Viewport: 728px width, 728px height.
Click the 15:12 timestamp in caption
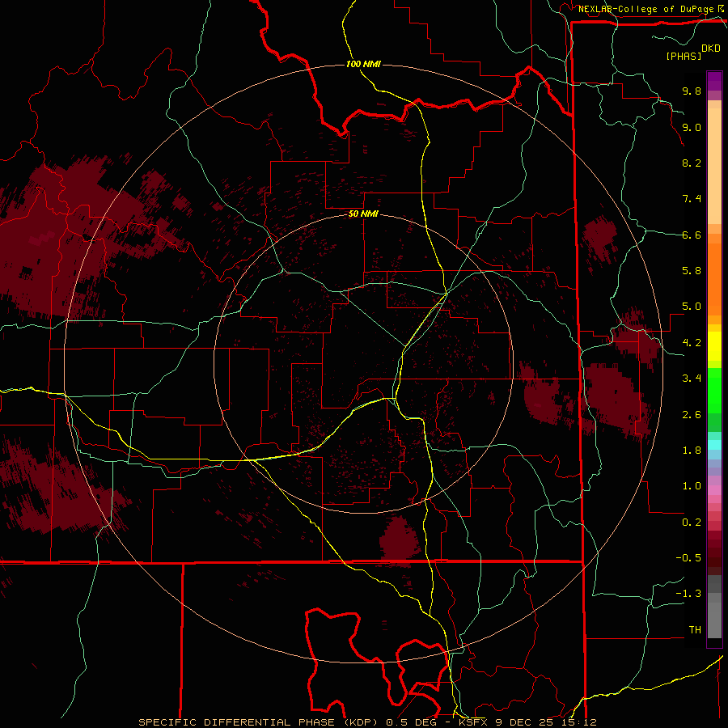(x=580, y=722)
